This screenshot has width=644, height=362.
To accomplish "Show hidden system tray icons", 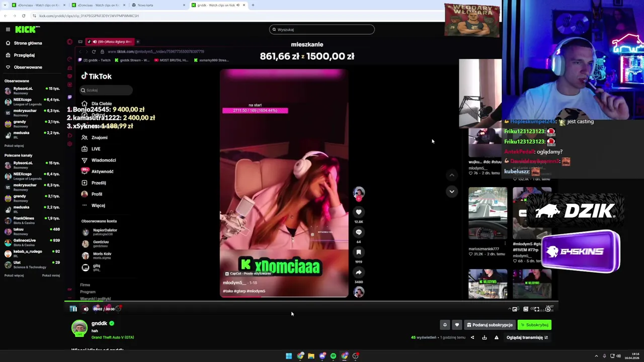I will [x=597, y=356].
